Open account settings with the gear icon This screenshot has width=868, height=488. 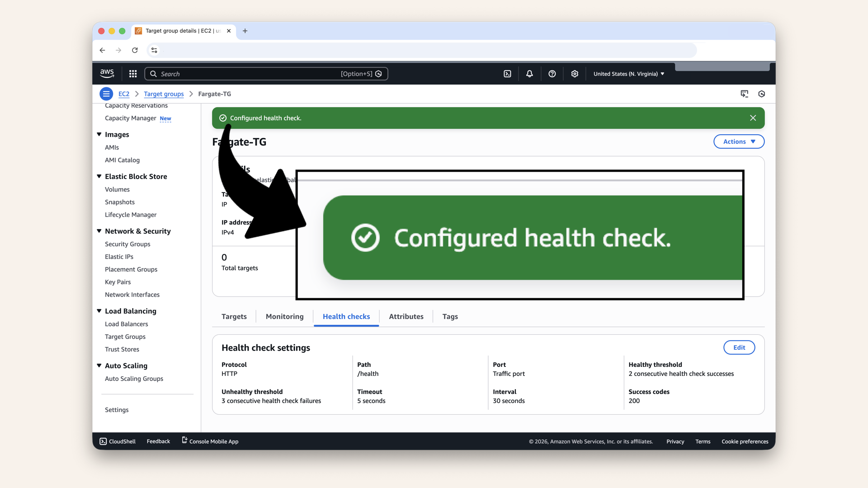pos(575,73)
